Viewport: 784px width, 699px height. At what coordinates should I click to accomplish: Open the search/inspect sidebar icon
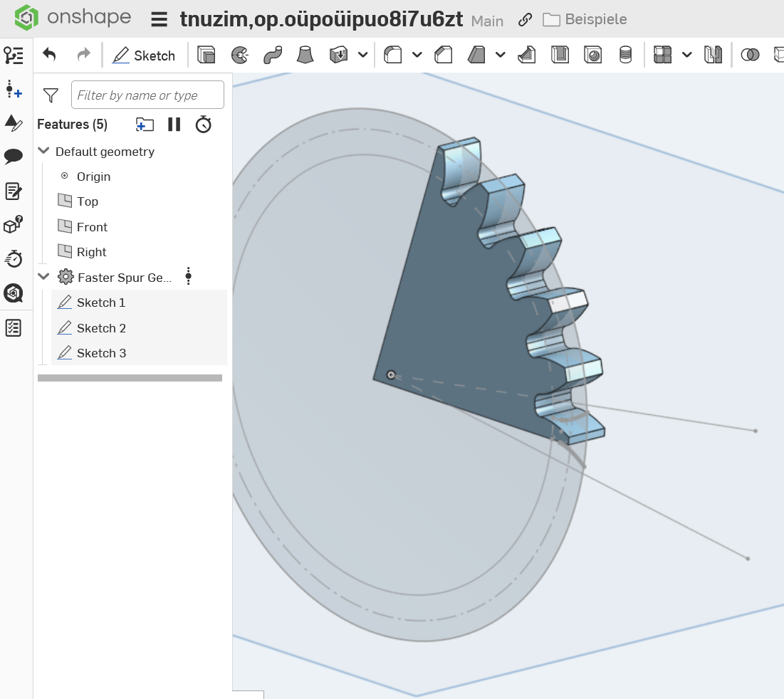point(14,293)
